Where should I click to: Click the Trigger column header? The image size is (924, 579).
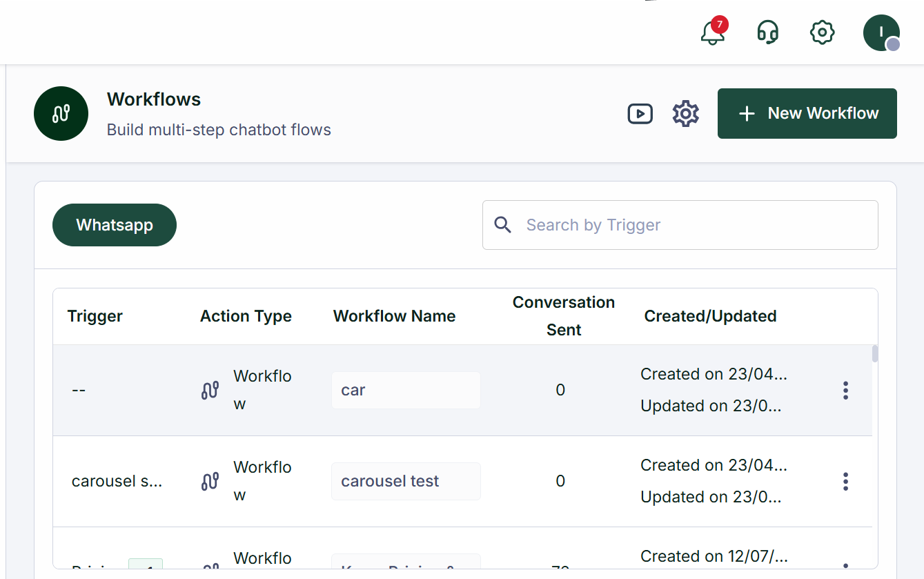pos(95,316)
